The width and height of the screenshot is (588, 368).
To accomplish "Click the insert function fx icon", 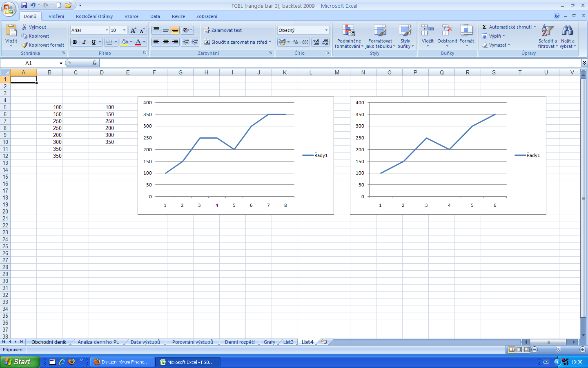I will (x=94, y=63).
